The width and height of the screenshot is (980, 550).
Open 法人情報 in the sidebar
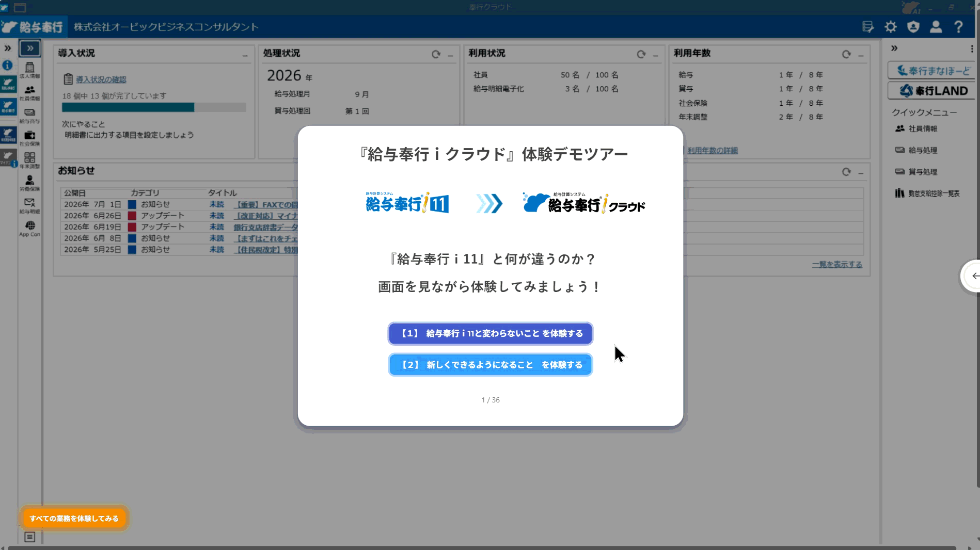tap(30, 71)
